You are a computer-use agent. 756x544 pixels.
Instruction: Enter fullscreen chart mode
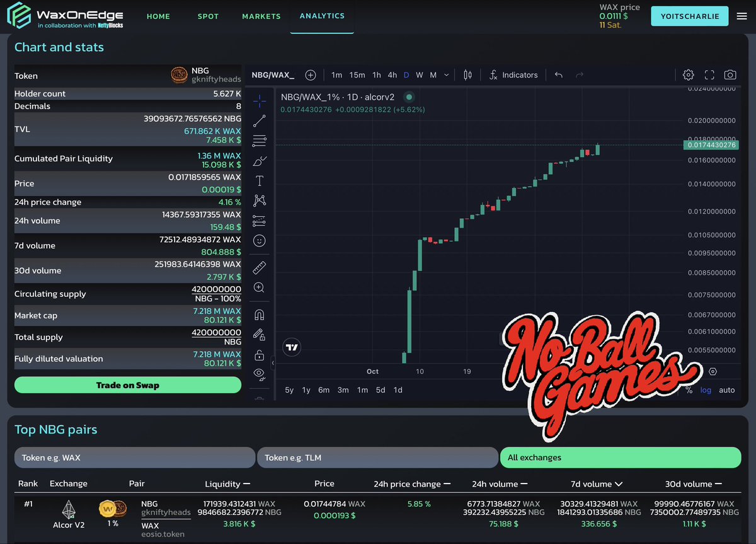pos(709,75)
